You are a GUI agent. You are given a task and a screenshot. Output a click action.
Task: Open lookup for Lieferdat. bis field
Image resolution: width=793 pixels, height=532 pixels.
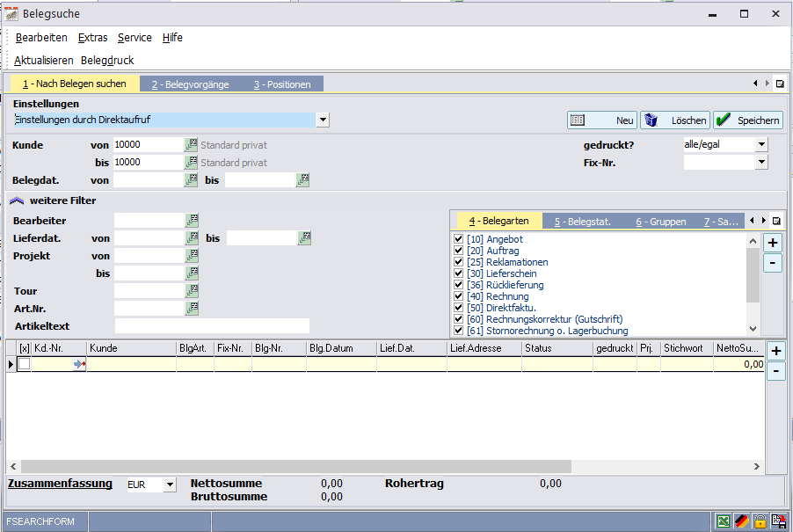click(x=304, y=237)
